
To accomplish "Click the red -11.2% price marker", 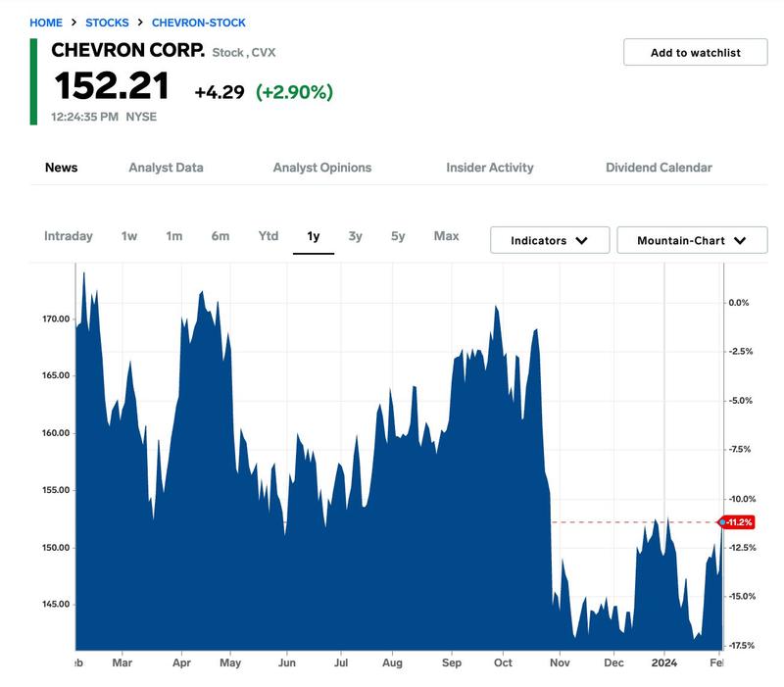I will 737,522.
